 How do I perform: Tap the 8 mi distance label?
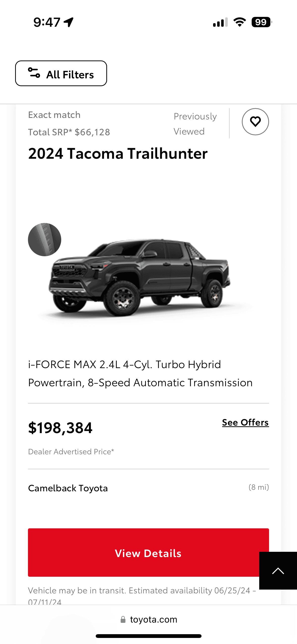[x=259, y=487]
